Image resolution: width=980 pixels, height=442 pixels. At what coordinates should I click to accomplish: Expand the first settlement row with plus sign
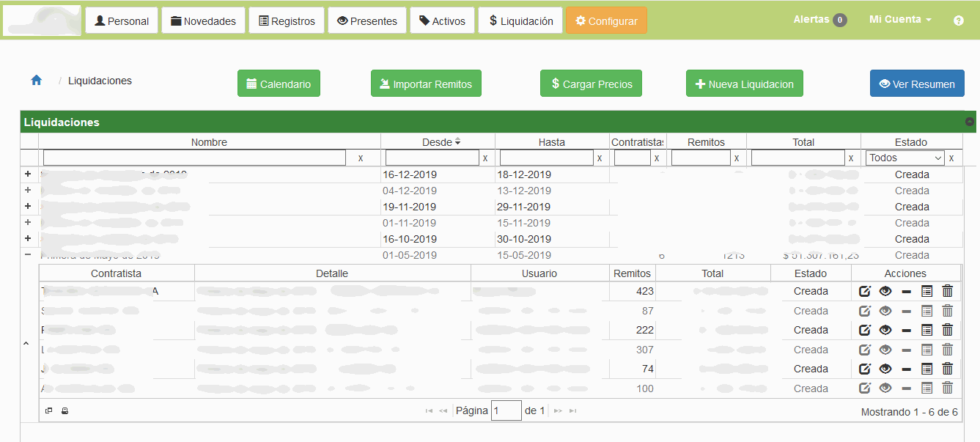(x=28, y=174)
